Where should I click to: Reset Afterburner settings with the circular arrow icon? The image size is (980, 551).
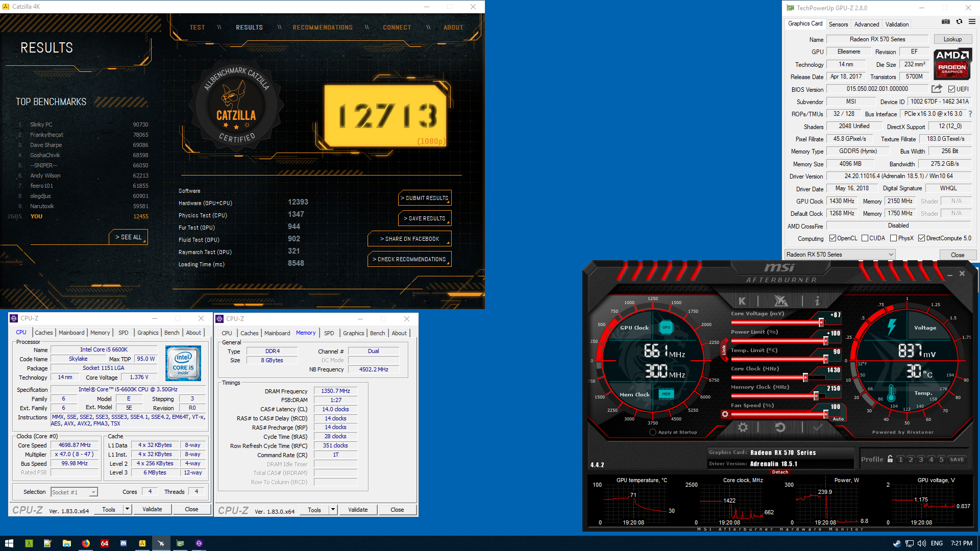[x=780, y=427]
